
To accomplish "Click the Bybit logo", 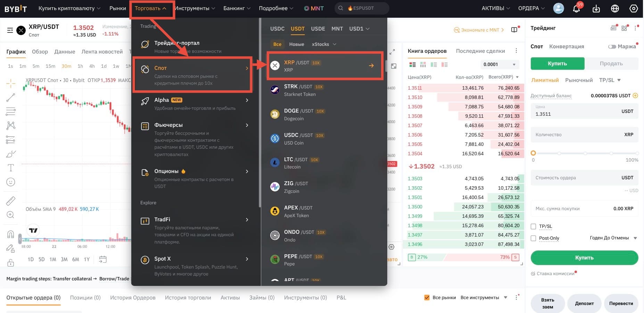I will (x=16, y=9).
